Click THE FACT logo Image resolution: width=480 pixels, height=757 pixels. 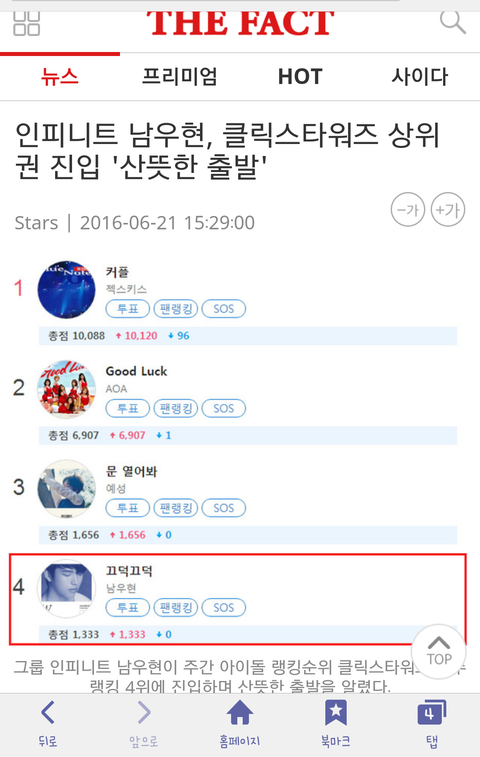[240, 23]
